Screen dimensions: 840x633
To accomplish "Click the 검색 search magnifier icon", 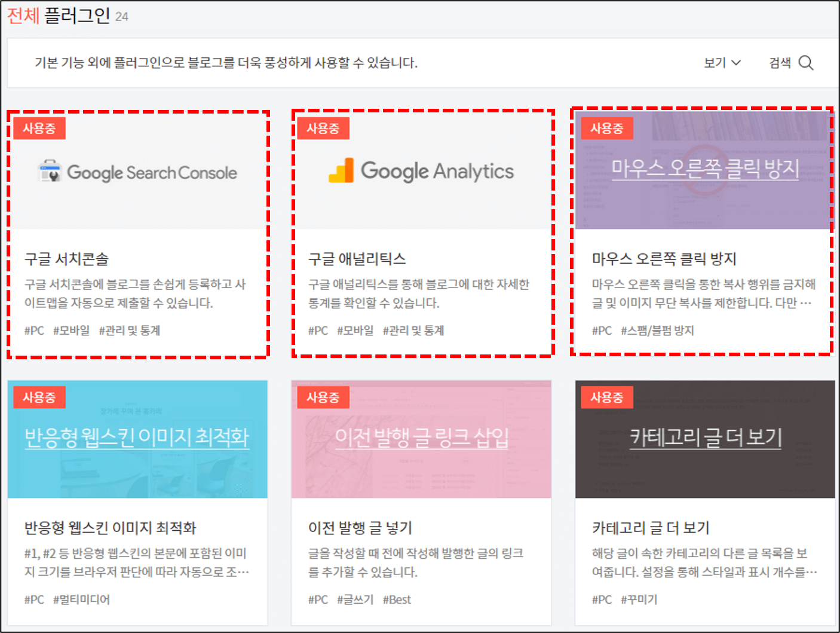I will 807,62.
